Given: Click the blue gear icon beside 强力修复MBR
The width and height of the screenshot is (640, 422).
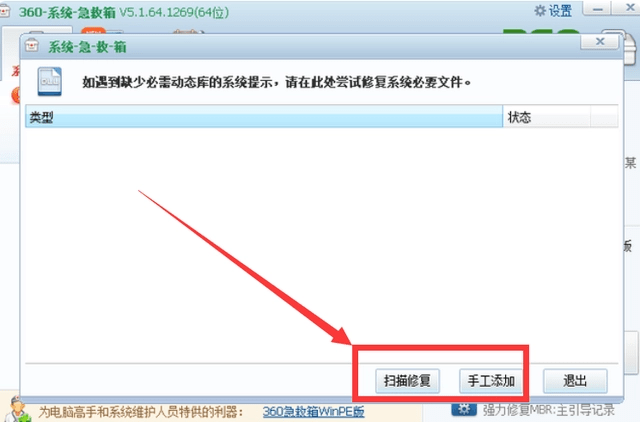Looking at the screenshot, I should [464, 409].
